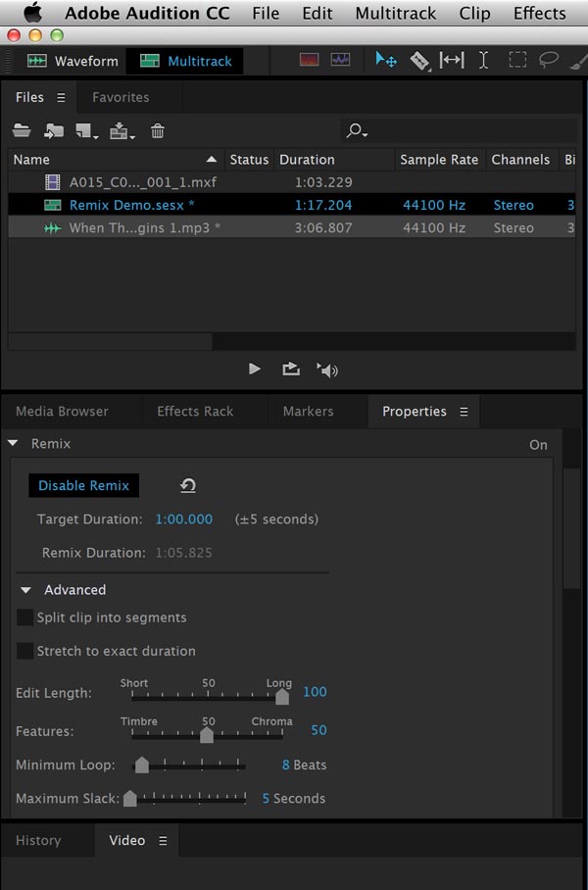Click the Open File folder icon
Screen dimensions: 588x890
(22, 131)
